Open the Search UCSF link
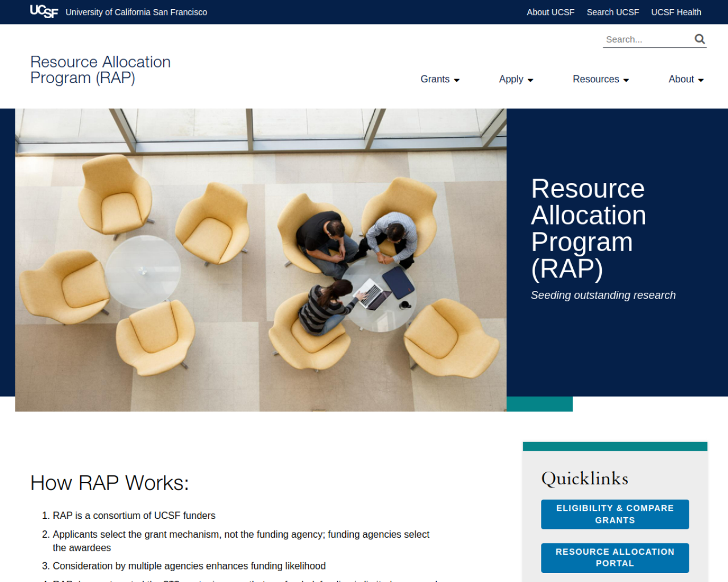Image resolution: width=728 pixels, height=582 pixels. click(x=613, y=12)
